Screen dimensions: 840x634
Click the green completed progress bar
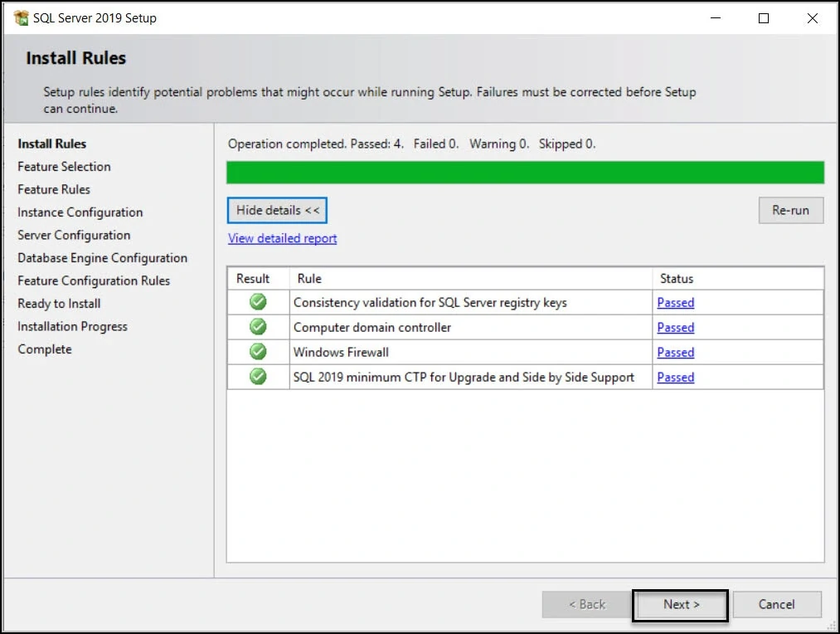[525, 173]
